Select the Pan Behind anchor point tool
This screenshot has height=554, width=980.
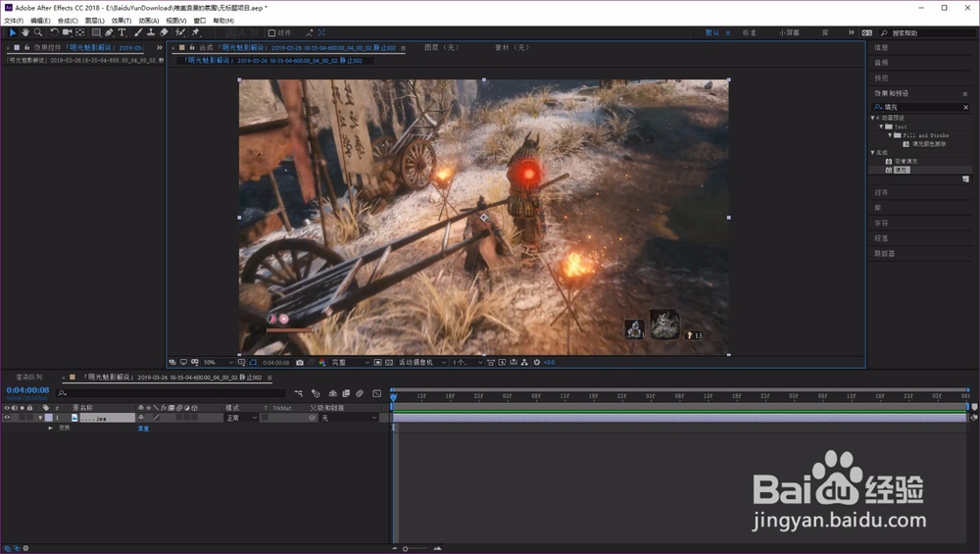pyautogui.click(x=80, y=32)
